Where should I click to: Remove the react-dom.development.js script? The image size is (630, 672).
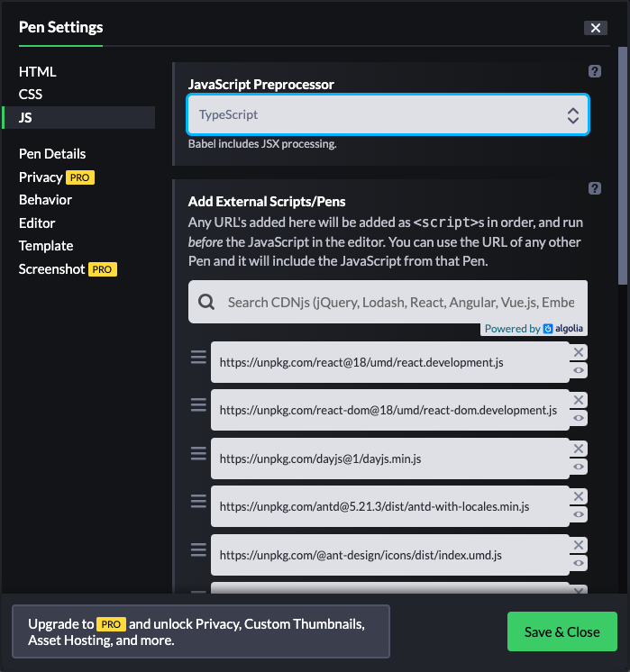pyautogui.click(x=579, y=400)
